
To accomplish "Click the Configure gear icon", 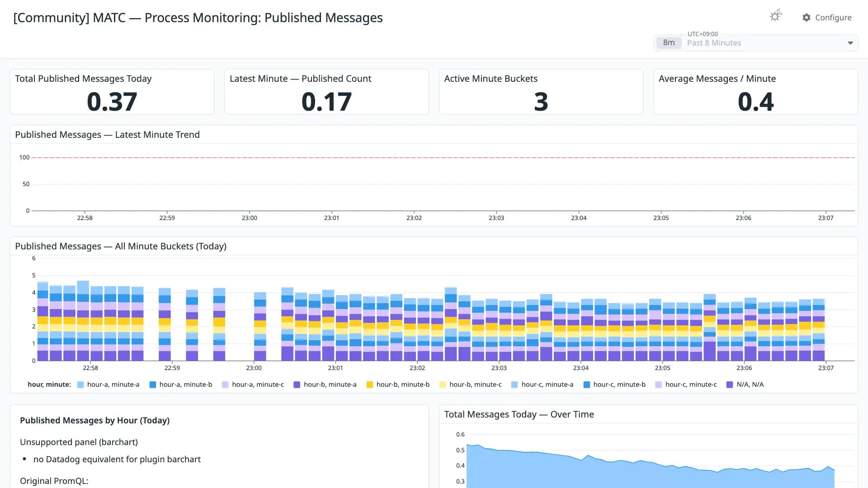I will tap(807, 18).
